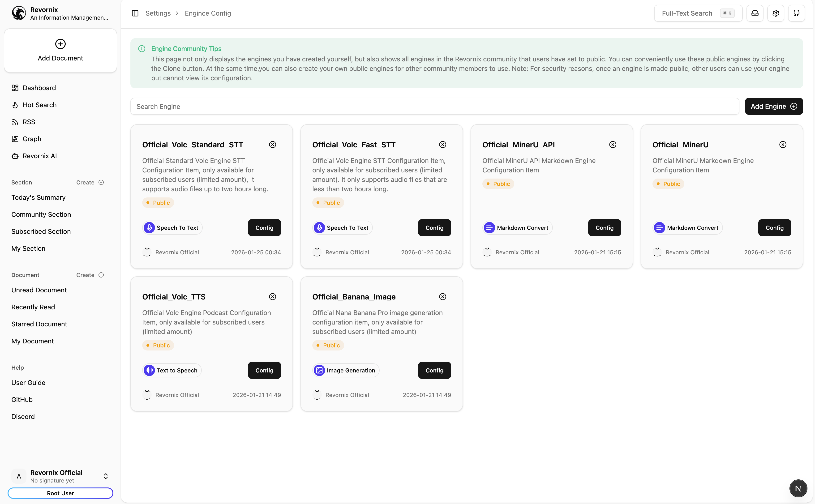Open the Discord help link

[23, 417]
